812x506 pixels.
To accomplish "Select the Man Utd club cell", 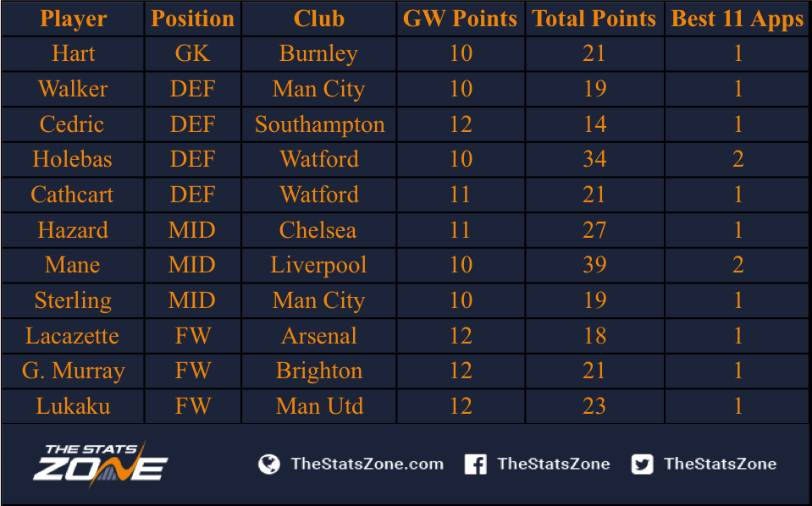I will (x=319, y=406).
